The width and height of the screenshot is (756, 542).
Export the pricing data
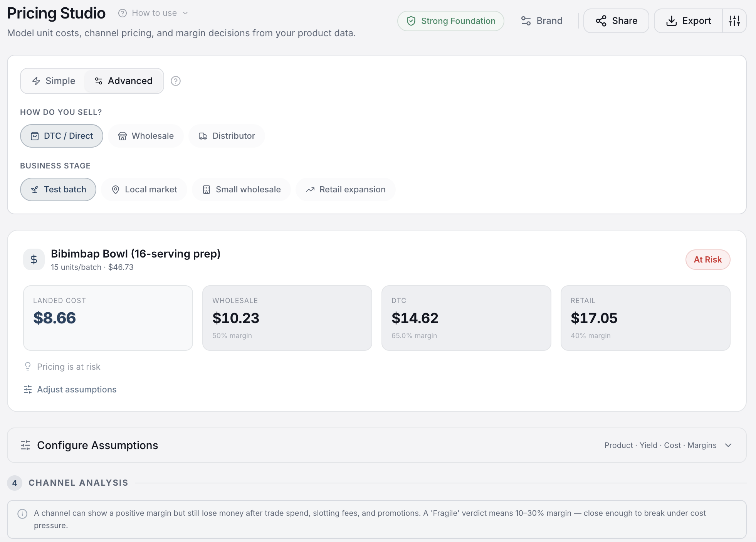pos(688,21)
